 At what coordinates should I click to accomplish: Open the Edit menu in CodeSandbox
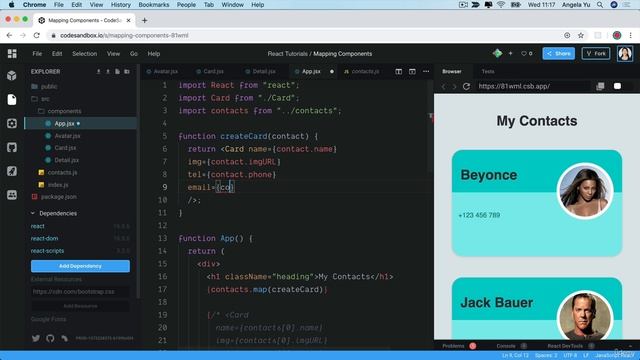click(57, 53)
